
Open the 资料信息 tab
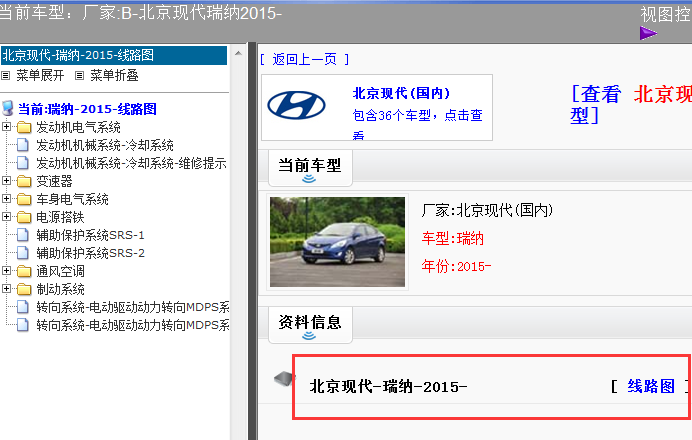point(310,325)
